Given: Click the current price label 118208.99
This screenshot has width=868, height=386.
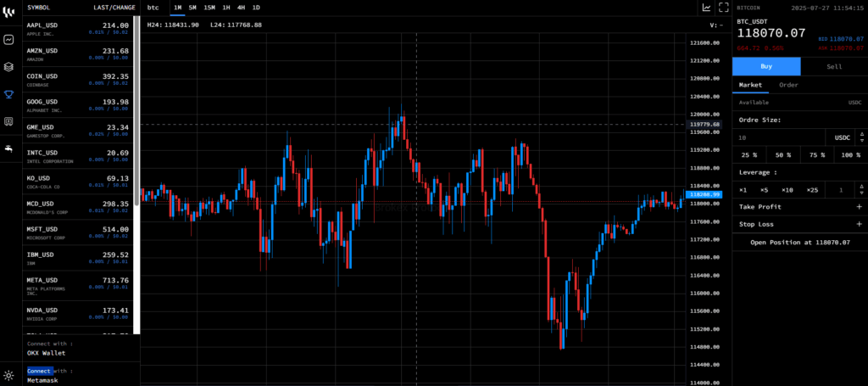Looking at the screenshot, I should [x=704, y=195].
